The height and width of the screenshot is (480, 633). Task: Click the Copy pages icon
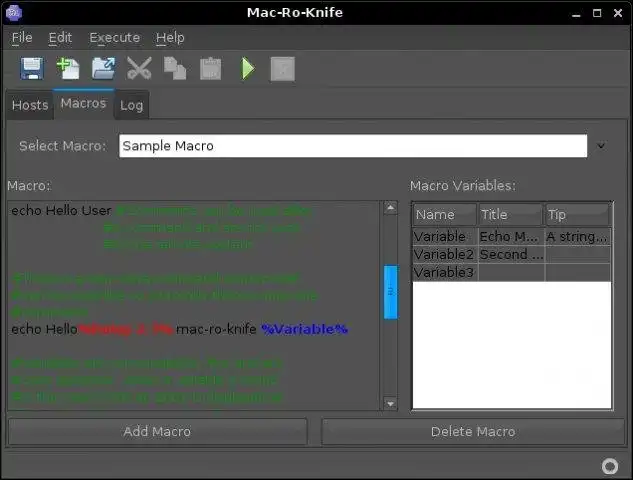175,68
